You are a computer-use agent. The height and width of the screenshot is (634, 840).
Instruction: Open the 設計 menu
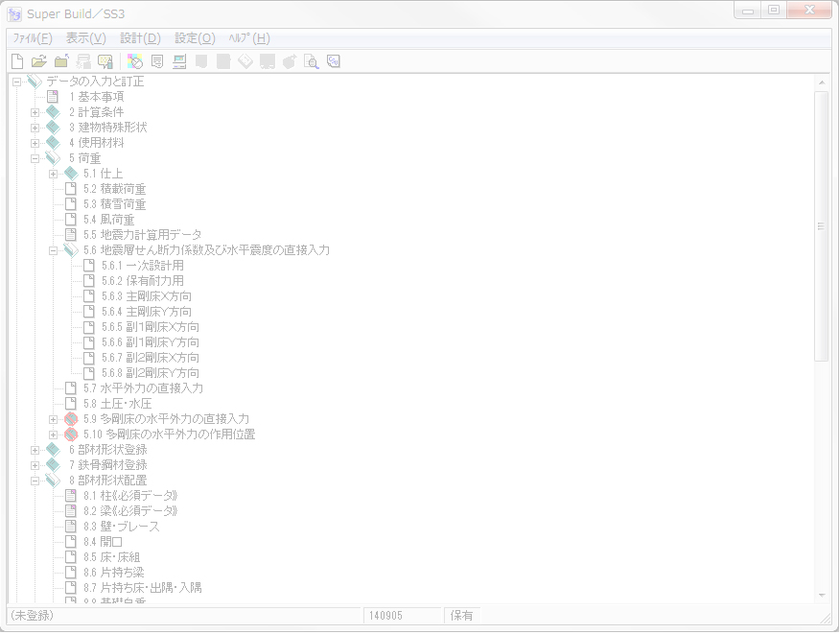coord(140,38)
